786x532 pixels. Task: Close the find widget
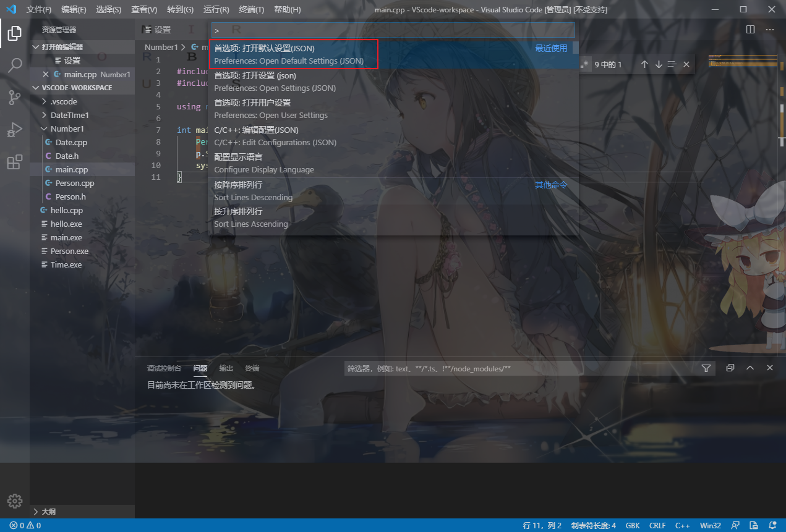[x=686, y=64]
